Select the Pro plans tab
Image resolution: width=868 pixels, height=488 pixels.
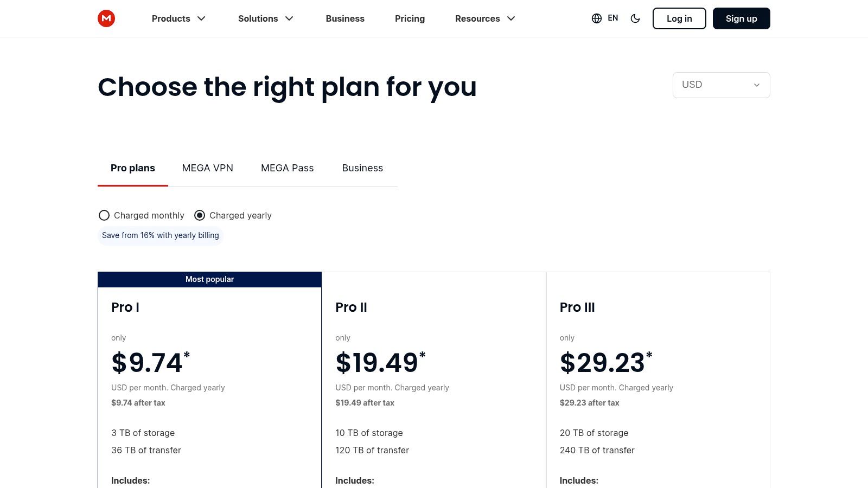point(133,168)
